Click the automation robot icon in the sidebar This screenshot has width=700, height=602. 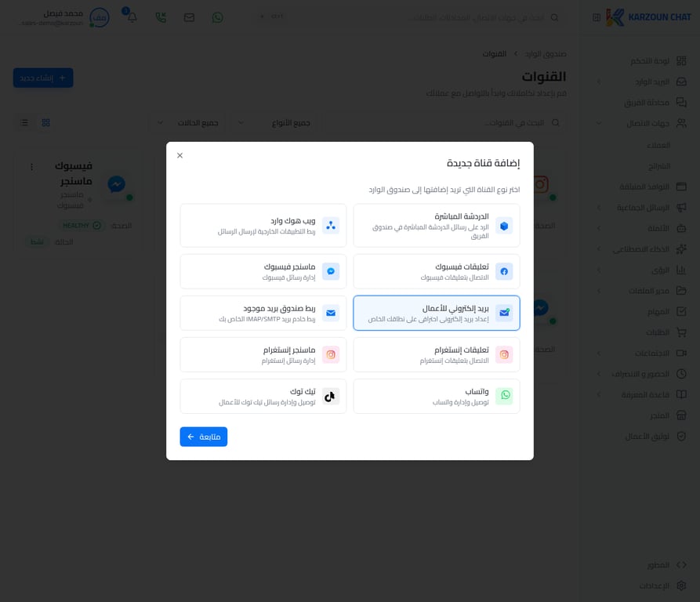(681, 228)
